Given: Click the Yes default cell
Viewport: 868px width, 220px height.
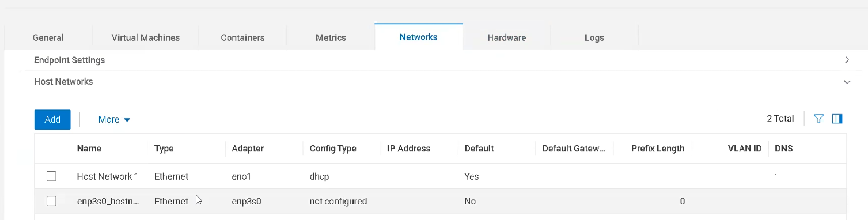Looking at the screenshot, I should coord(471,177).
